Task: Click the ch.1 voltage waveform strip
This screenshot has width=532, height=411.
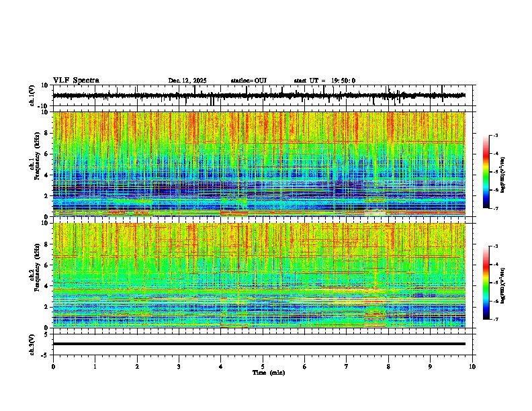Action: (x=259, y=95)
